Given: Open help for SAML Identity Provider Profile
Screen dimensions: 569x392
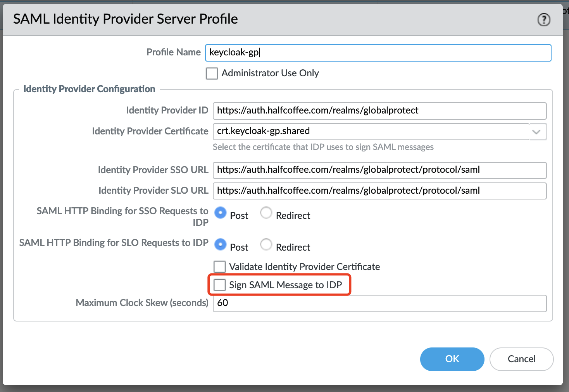Looking at the screenshot, I should tap(544, 19).
